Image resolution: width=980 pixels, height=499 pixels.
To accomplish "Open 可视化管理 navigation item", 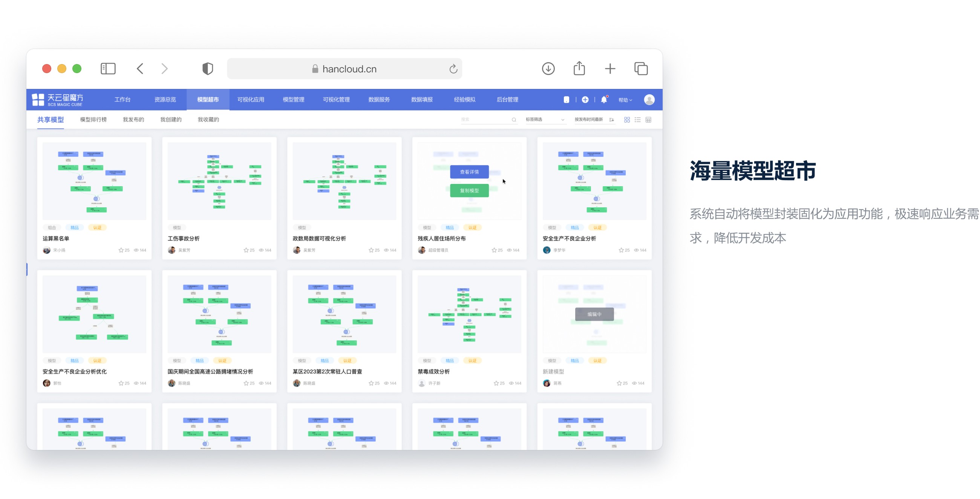I will click(x=336, y=99).
